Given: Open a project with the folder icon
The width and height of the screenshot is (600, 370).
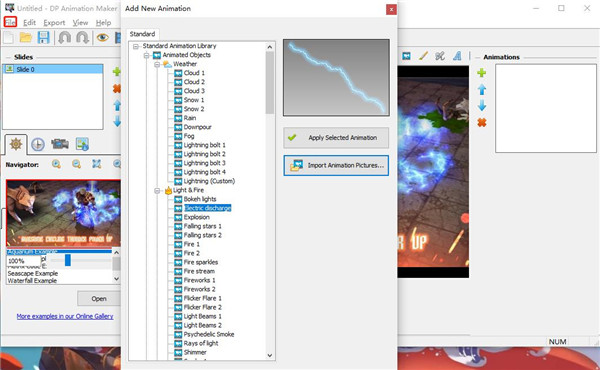Looking at the screenshot, I should (x=26, y=37).
